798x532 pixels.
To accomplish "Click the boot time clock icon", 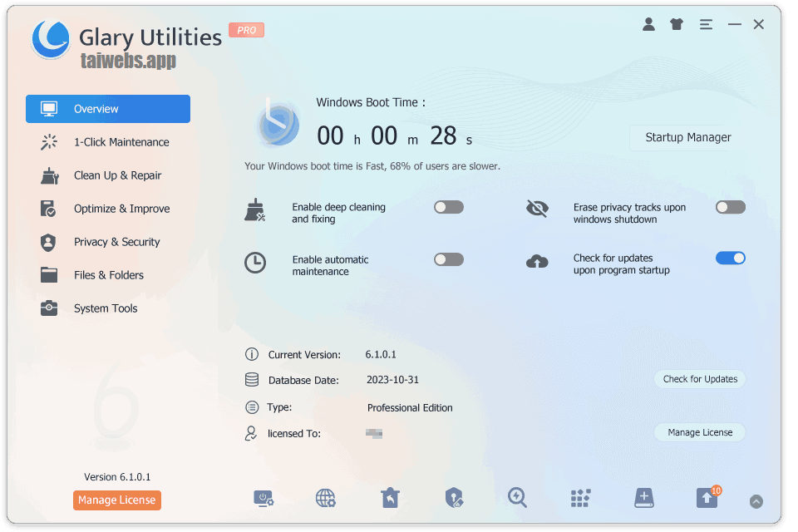I will [278, 124].
